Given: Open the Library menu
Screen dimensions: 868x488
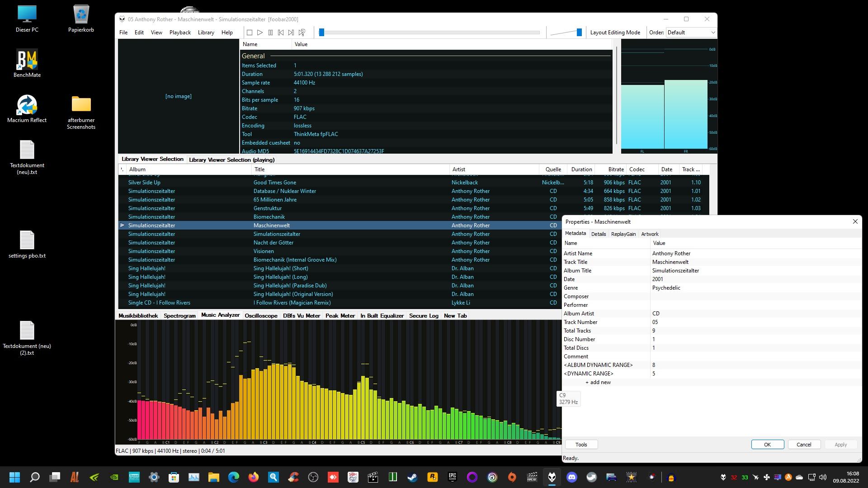Looking at the screenshot, I should pos(206,33).
